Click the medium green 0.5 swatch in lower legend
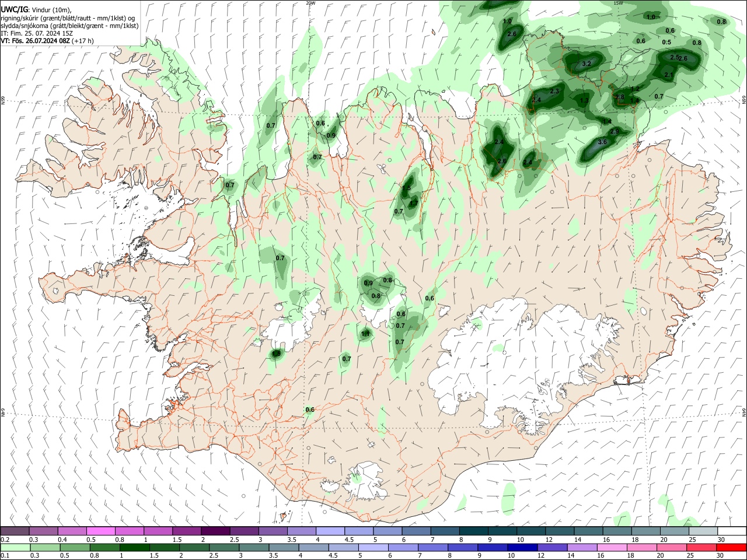Viewport: 747px width, 560px height. tap(74, 547)
